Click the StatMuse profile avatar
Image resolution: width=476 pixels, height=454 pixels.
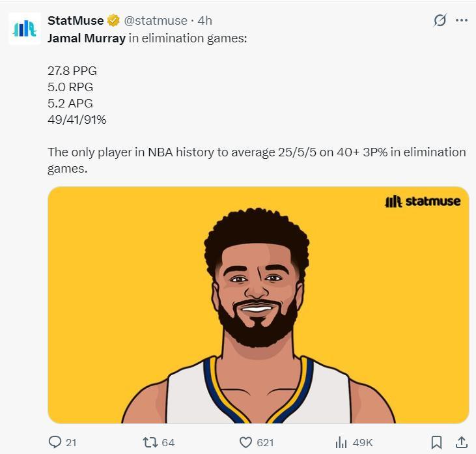(x=25, y=29)
